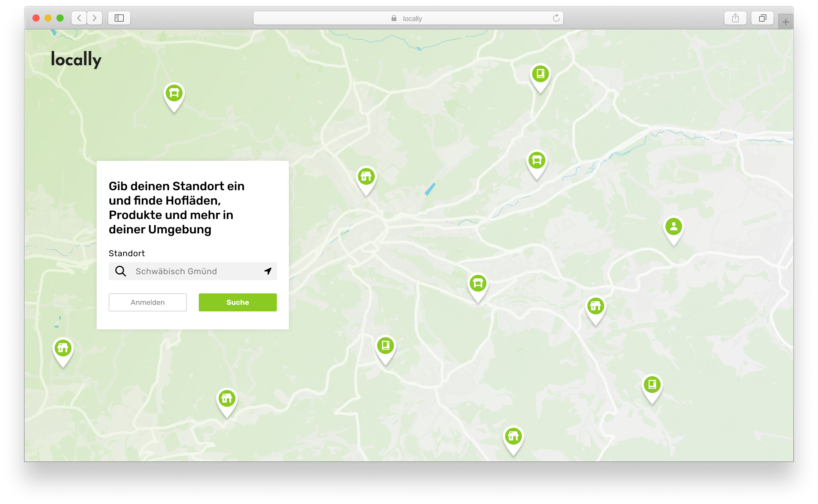Click the Anmelden button

pos(147,302)
